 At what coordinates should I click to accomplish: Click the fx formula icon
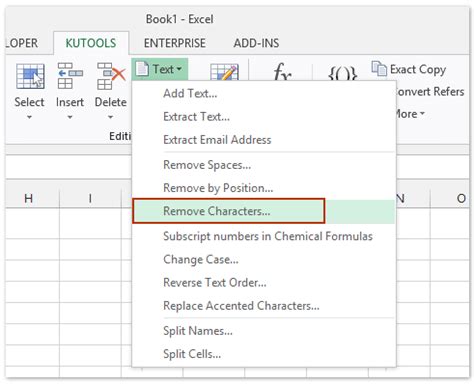pyautogui.click(x=282, y=72)
